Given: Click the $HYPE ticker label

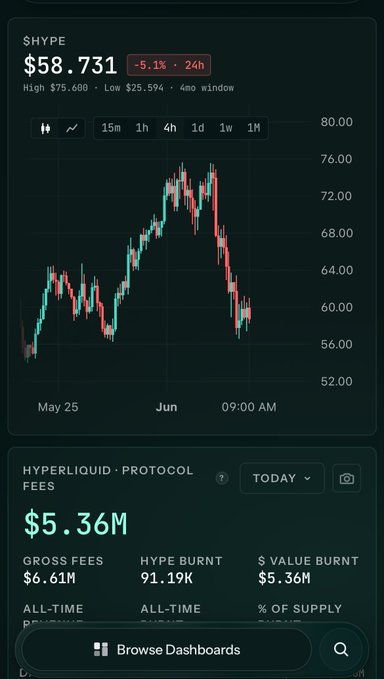Looking at the screenshot, I should coord(45,41).
